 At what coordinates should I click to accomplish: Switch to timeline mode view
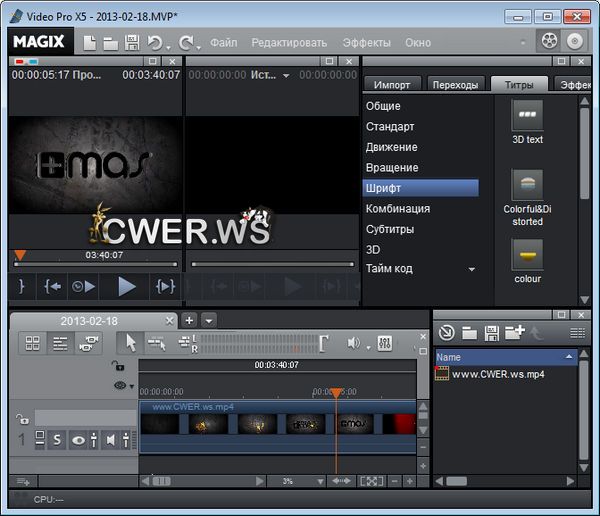(60, 343)
